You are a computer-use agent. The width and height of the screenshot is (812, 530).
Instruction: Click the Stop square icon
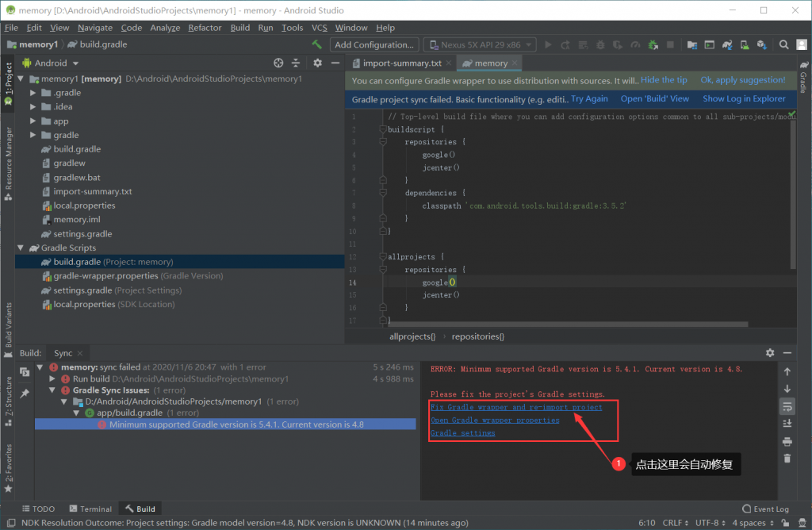pos(670,45)
